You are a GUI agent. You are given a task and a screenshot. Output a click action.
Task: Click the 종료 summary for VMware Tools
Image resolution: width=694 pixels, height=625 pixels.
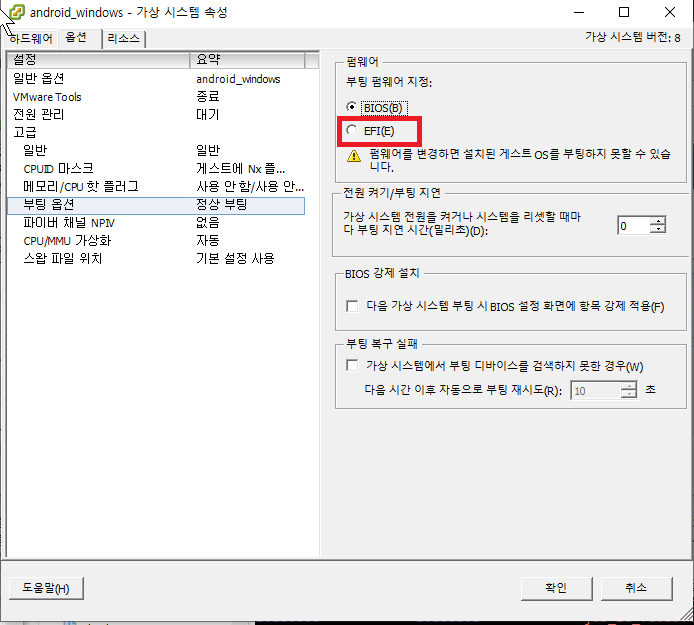208,97
